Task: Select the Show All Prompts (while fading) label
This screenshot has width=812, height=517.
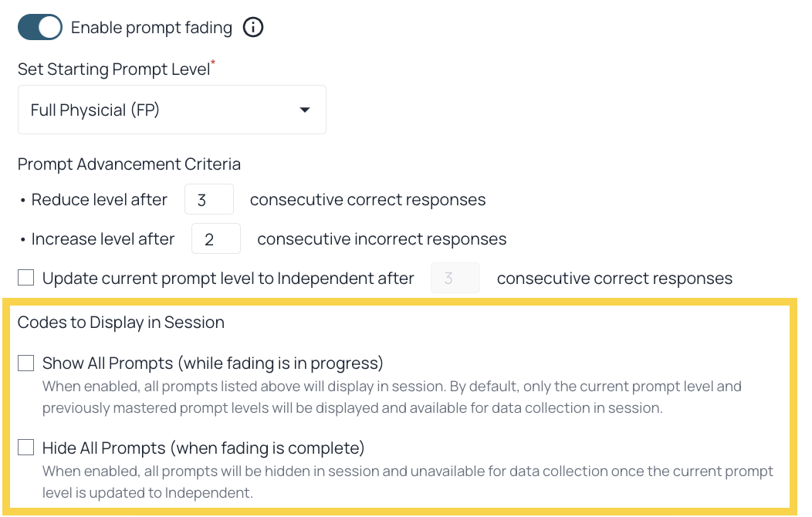Action: pos(213,363)
